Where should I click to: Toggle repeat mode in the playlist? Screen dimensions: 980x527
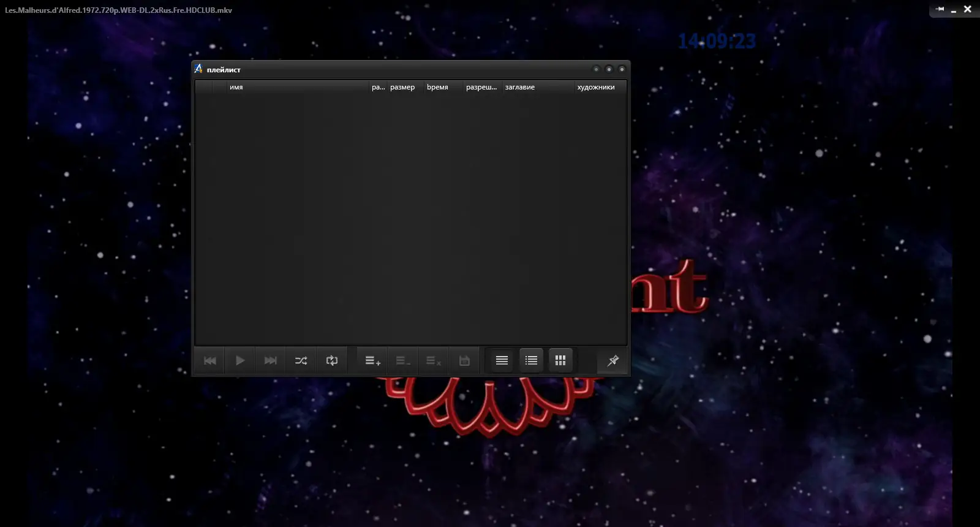331,360
